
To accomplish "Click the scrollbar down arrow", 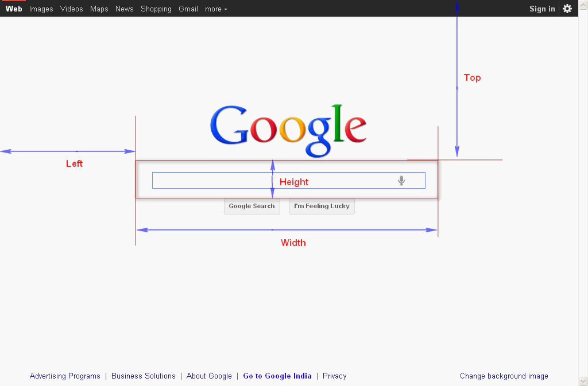I will click(x=583, y=380).
